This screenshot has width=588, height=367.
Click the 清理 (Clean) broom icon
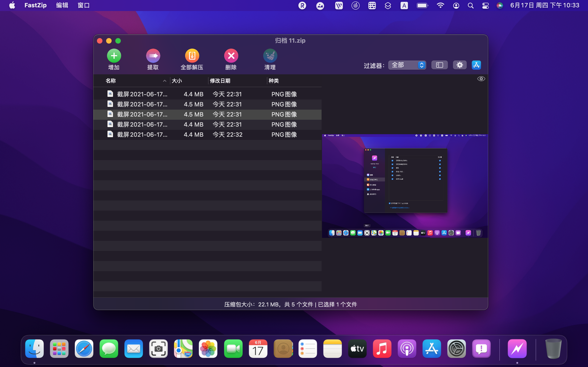point(270,56)
